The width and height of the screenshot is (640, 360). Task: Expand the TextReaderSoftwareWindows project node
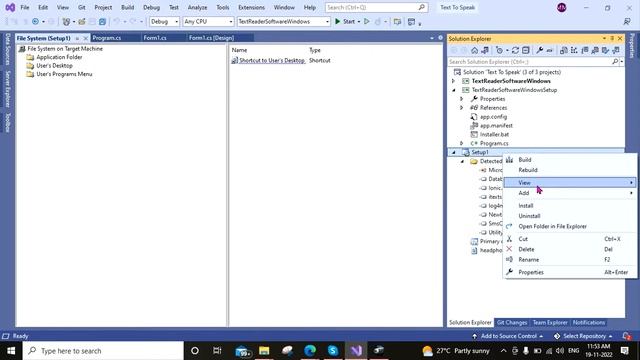pyautogui.click(x=453, y=81)
